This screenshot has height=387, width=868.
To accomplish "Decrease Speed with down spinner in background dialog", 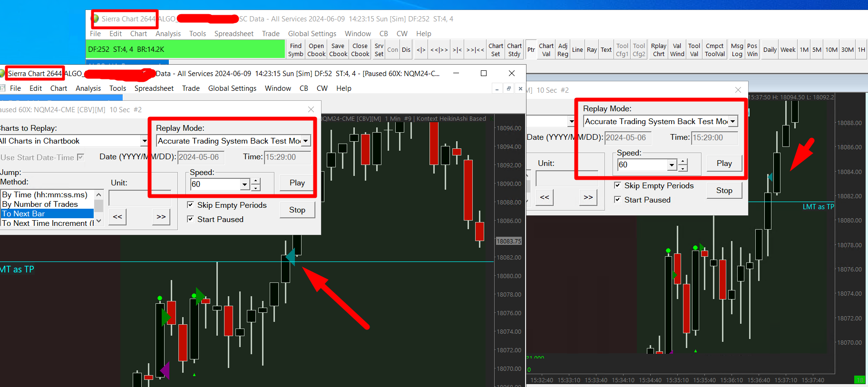I will tap(683, 168).
